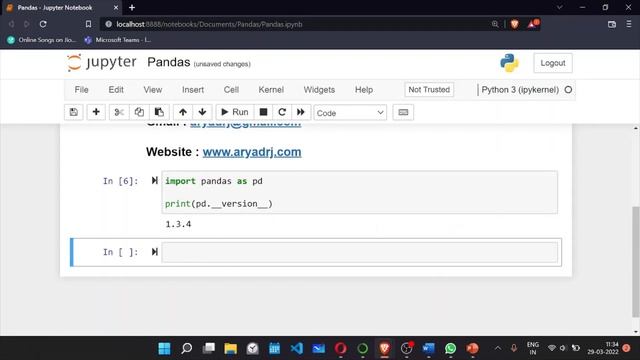Run cell In [6] with its run icon
The height and width of the screenshot is (360, 640).
click(x=154, y=180)
